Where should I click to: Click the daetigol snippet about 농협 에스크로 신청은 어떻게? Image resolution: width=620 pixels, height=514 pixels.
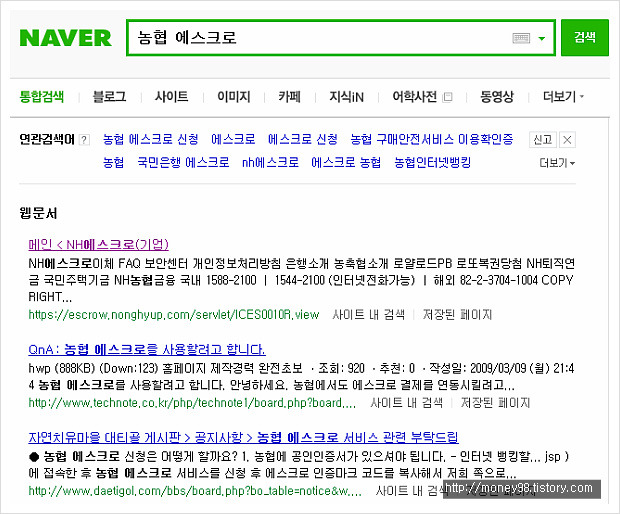point(299,465)
